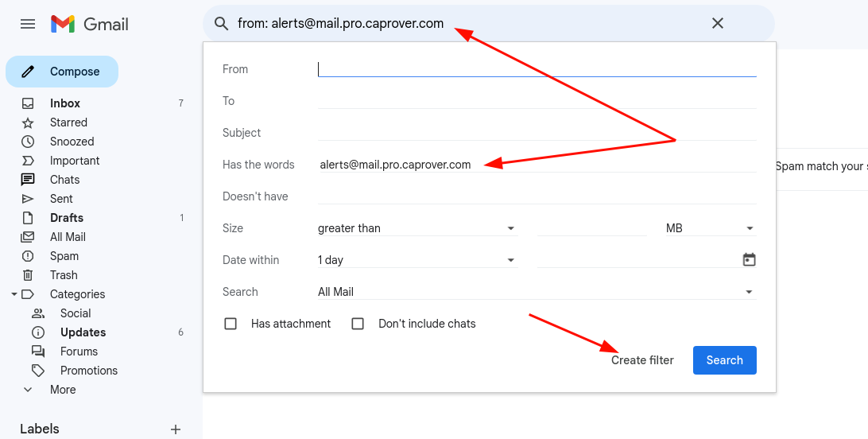The height and width of the screenshot is (439, 868).
Task: Open the main menu hamburger icon
Action: click(28, 24)
